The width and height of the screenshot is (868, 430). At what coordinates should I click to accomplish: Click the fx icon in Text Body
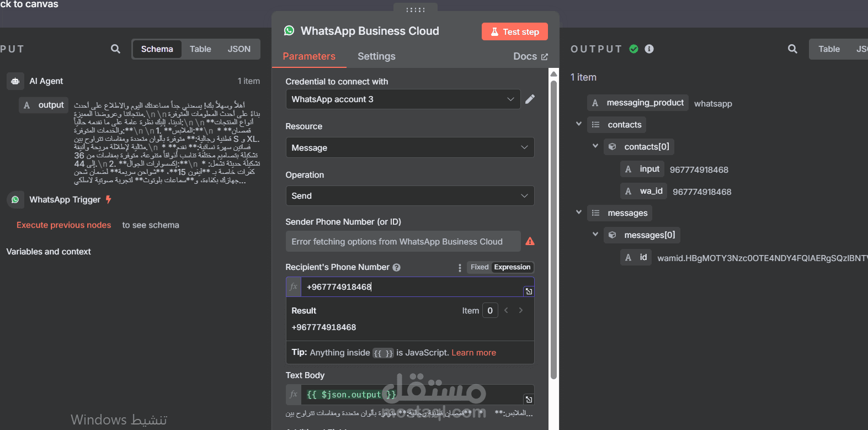(x=294, y=394)
